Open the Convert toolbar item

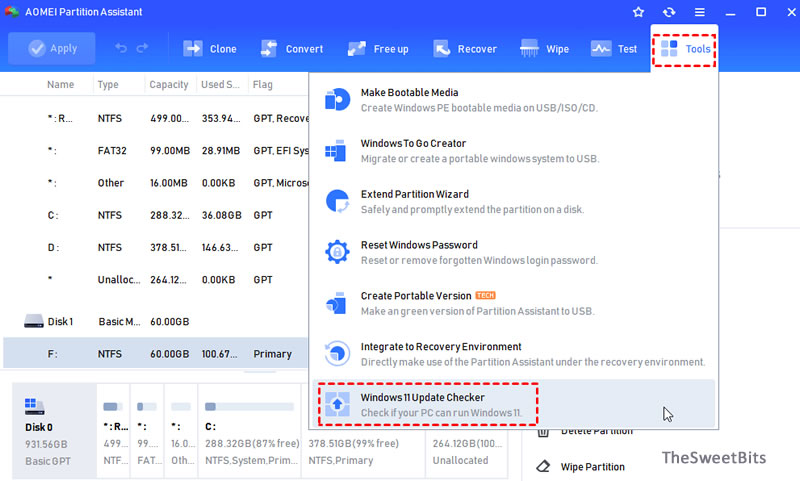click(x=292, y=49)
